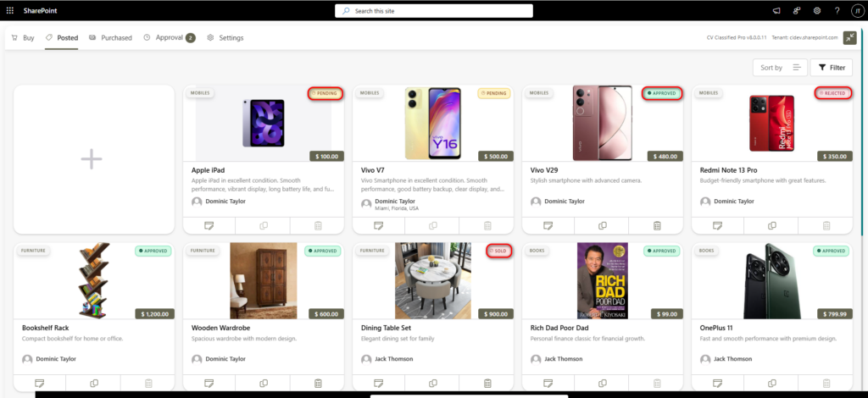Open clipboard icon on Wooden Wardrobe card
Screen dimensions: 868x398
[x=319, y=383]
